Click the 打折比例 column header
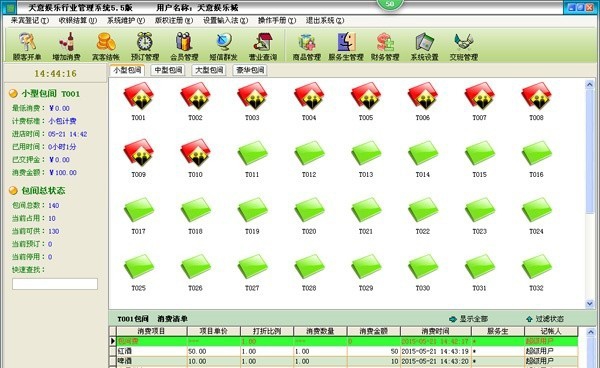Screen dimensions: 600x368 267,331
